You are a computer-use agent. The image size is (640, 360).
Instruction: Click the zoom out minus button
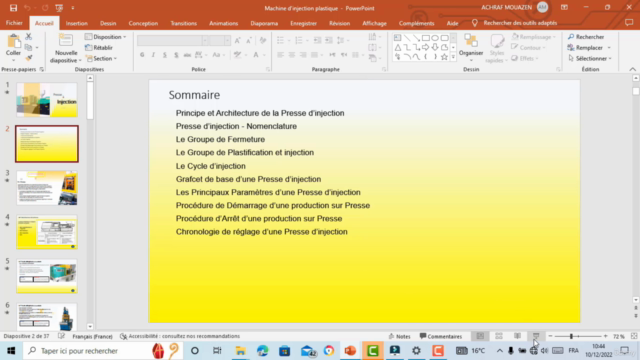coord(550,336)
